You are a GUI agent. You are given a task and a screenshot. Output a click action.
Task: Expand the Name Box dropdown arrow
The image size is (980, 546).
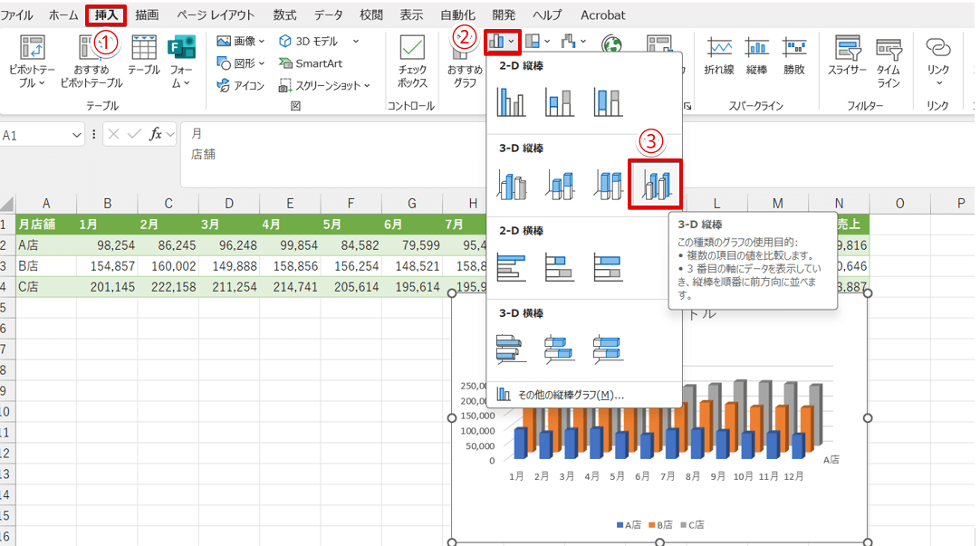pyautogui.click(x=76, y=135)
